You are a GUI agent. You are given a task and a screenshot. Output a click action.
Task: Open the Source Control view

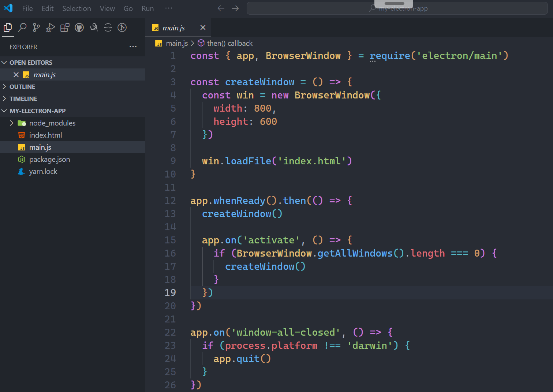click(x=36, y=27)
